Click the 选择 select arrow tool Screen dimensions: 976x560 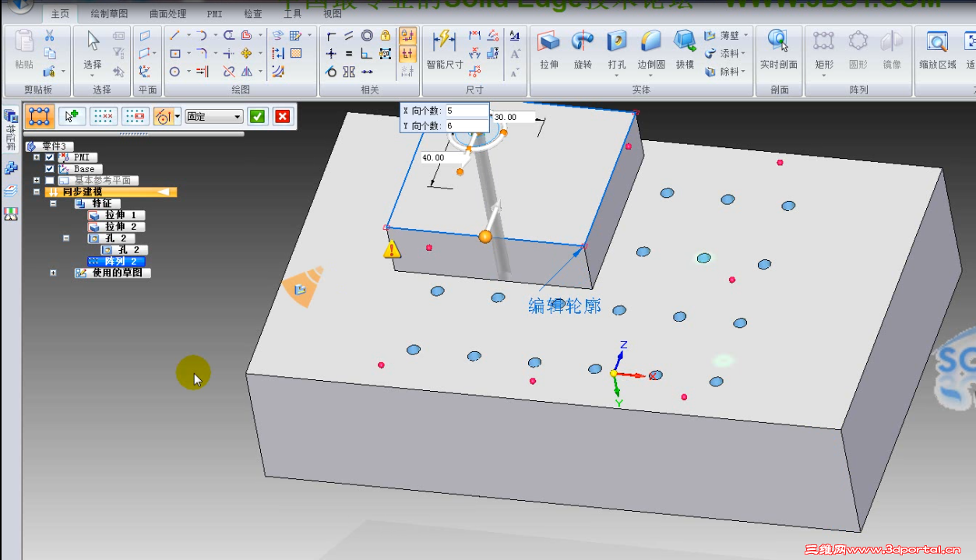[93, 50]
